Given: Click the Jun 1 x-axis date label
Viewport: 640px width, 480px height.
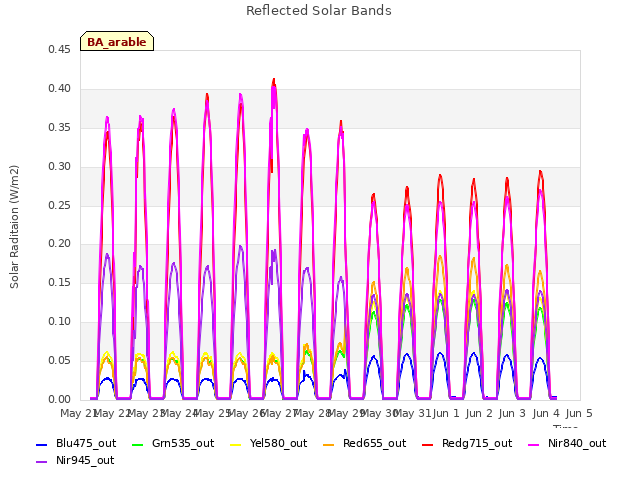Looking at the screenshot, I should (446, 413).
